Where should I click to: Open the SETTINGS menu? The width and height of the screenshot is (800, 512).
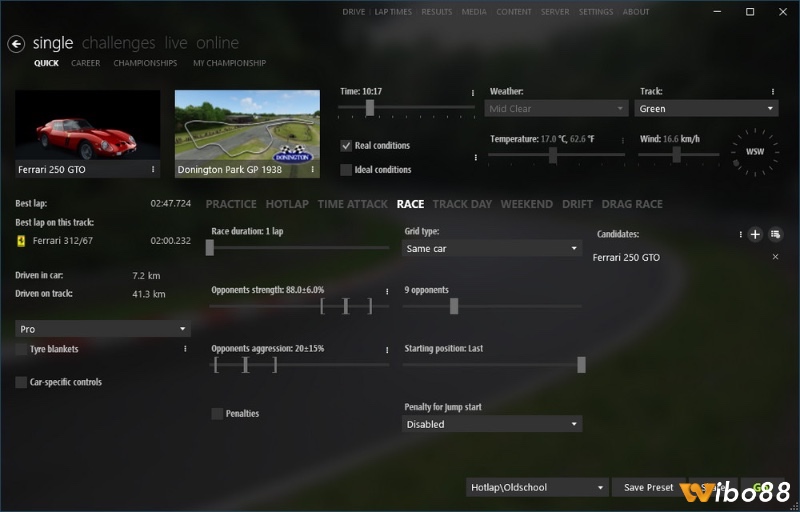[x=596, y=12]
